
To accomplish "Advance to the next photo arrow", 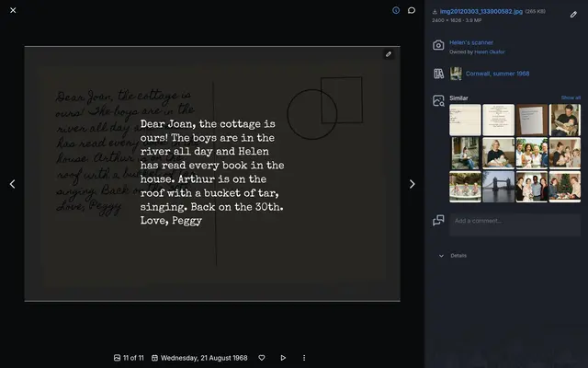I will pos(412,184).
